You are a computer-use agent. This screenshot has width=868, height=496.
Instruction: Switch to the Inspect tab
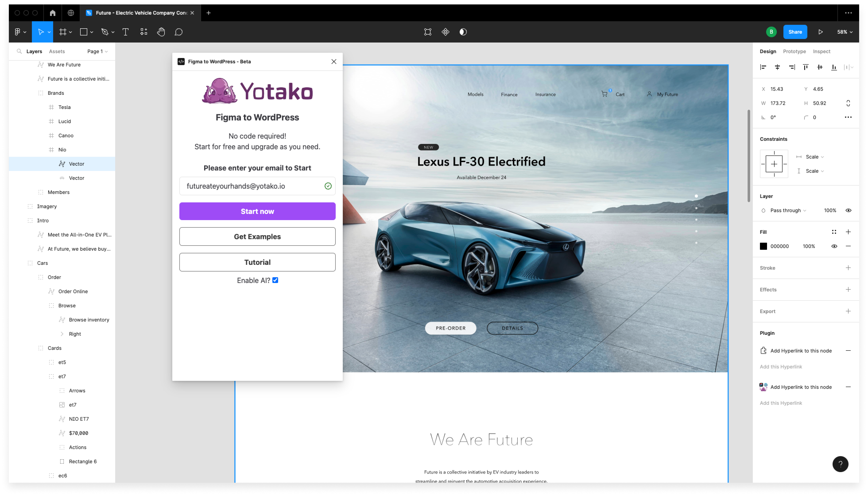coord(822,51)
